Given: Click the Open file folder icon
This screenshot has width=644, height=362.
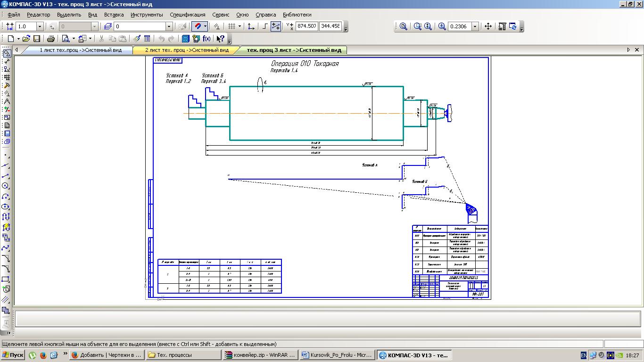Looking at the screenshot, I should (x=26, y=39).
